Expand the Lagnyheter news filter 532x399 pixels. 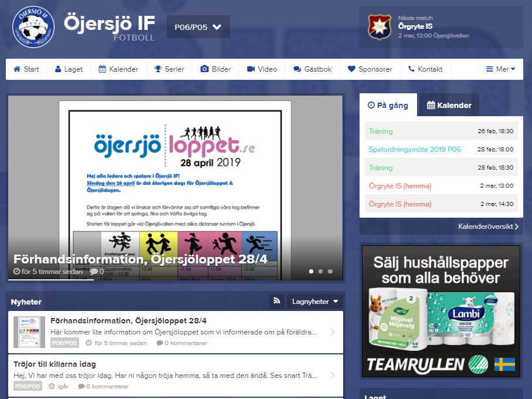pos(315,302)
